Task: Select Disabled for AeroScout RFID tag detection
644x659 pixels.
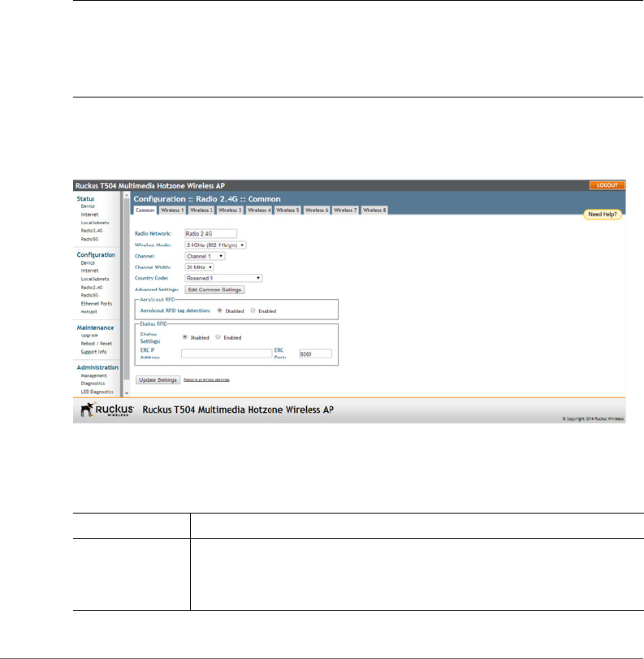Action: pos(220,310)
